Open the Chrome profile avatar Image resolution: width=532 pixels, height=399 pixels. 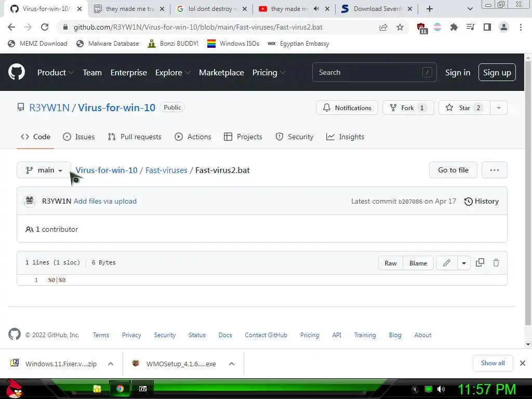pyautogui.click(x=504, y=27)
